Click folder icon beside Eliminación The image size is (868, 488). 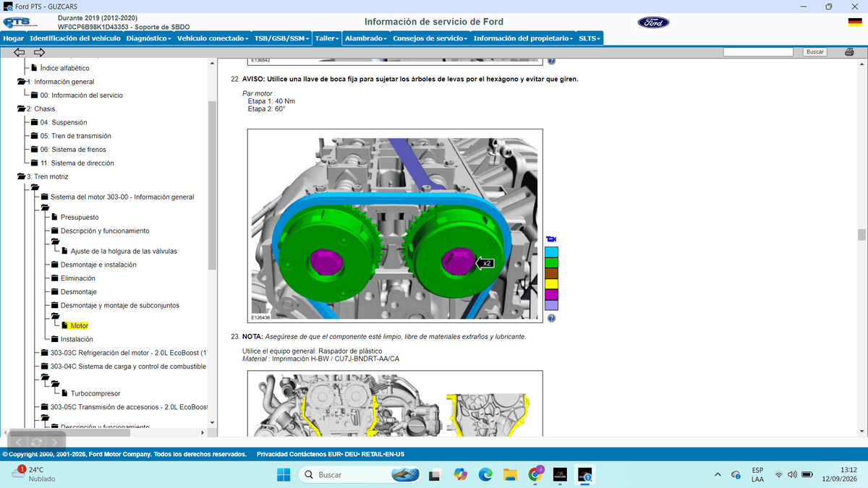pyautogui.click(x=54, y=278)
